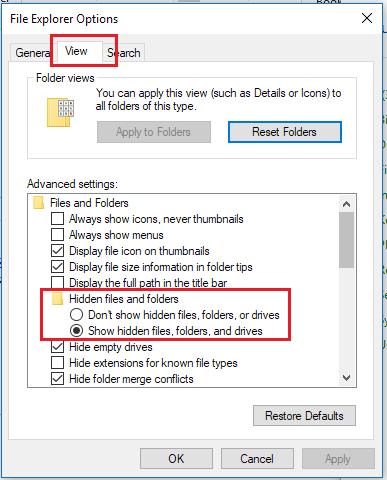Viewport: 387px width, 480px height.
Task: Click the Hidden files and folders folder icon
Action: [x=58, y=299]
